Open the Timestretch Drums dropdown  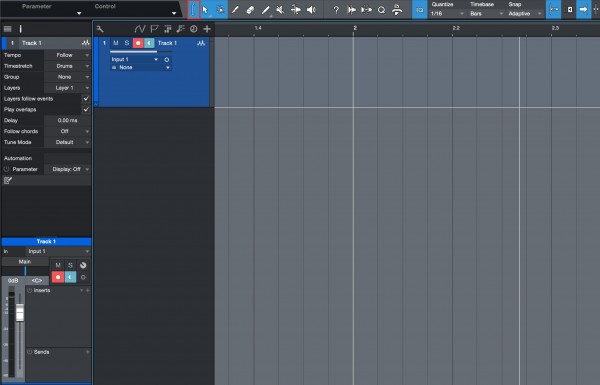click(68, 66)
